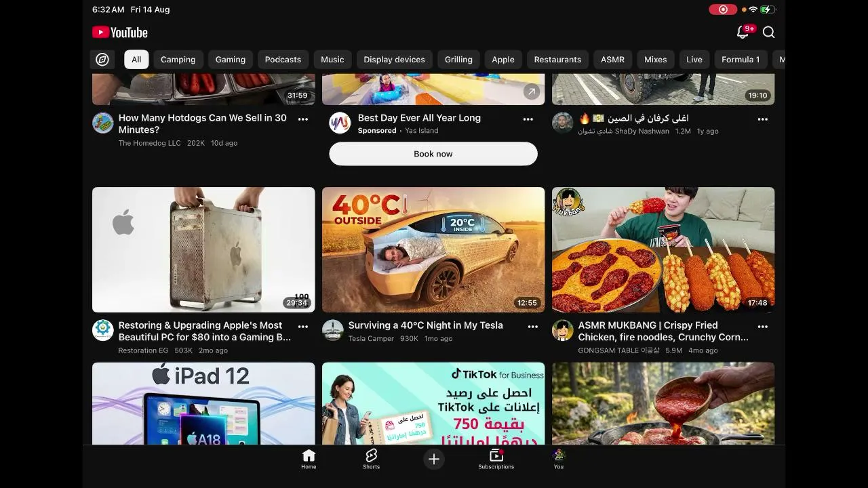Tap the 'GONGSAM TABLE' channel name

618,350
